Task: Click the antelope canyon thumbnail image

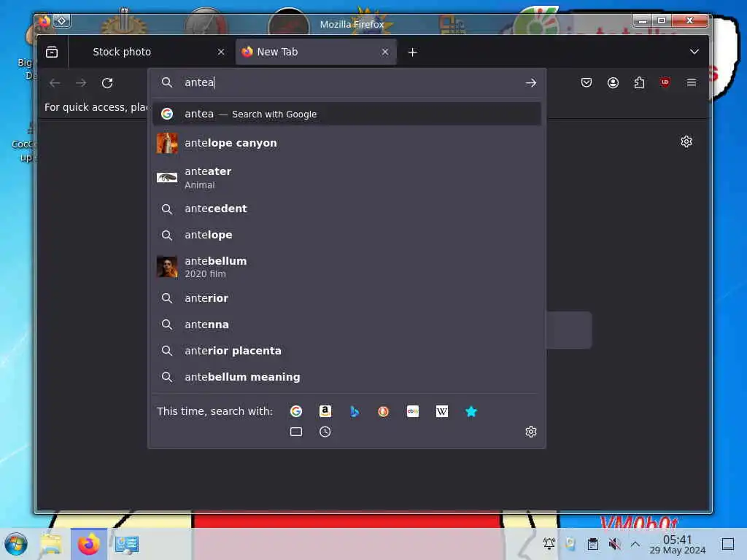Action: coord(167,143)
